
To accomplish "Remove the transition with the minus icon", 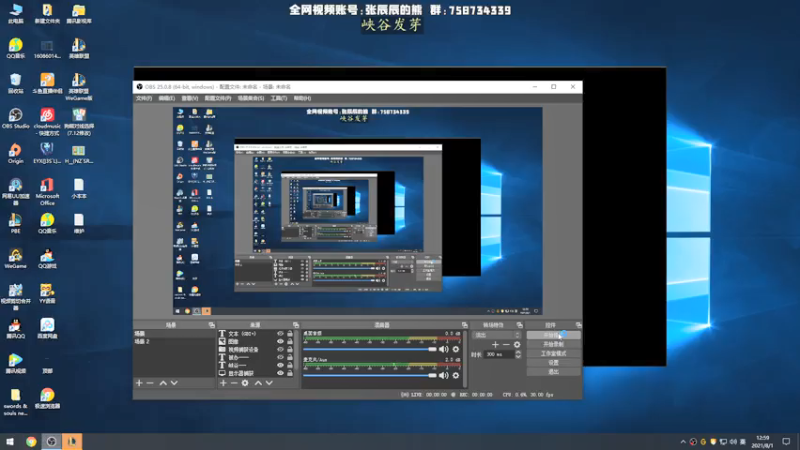I will [x=506, y=344].
